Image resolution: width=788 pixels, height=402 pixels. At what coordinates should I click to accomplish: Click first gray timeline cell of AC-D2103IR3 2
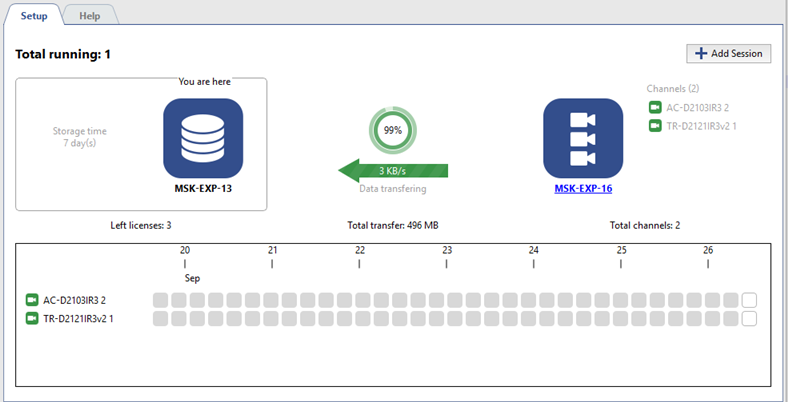tap(160, 300)
